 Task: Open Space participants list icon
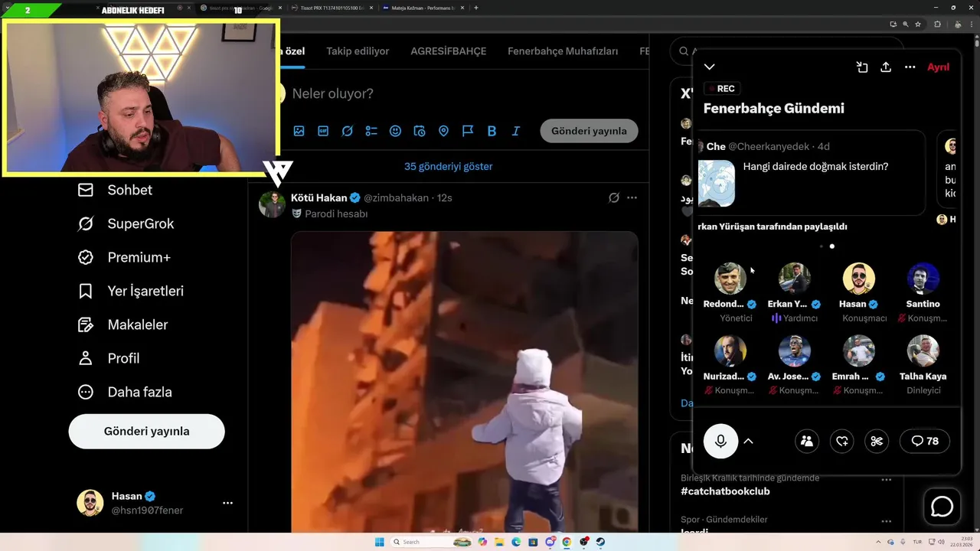pos(806,441)
